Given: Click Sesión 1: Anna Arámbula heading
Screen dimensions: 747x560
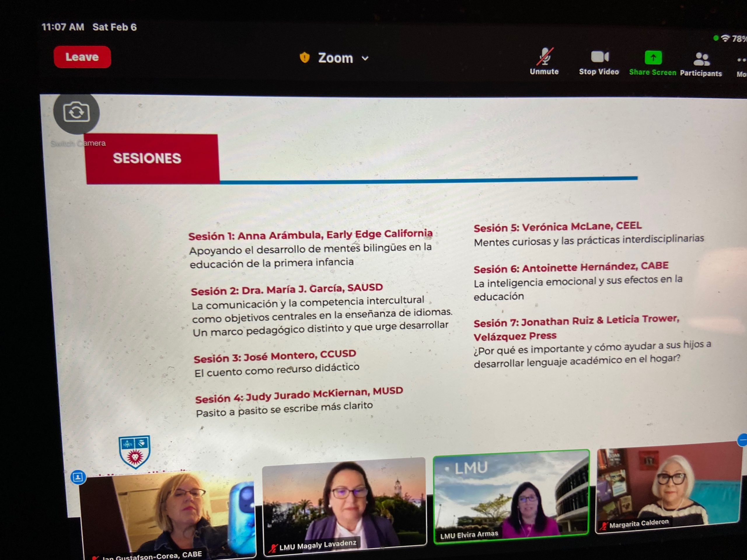Looking at the screenshot, I should tap(310, 235).
